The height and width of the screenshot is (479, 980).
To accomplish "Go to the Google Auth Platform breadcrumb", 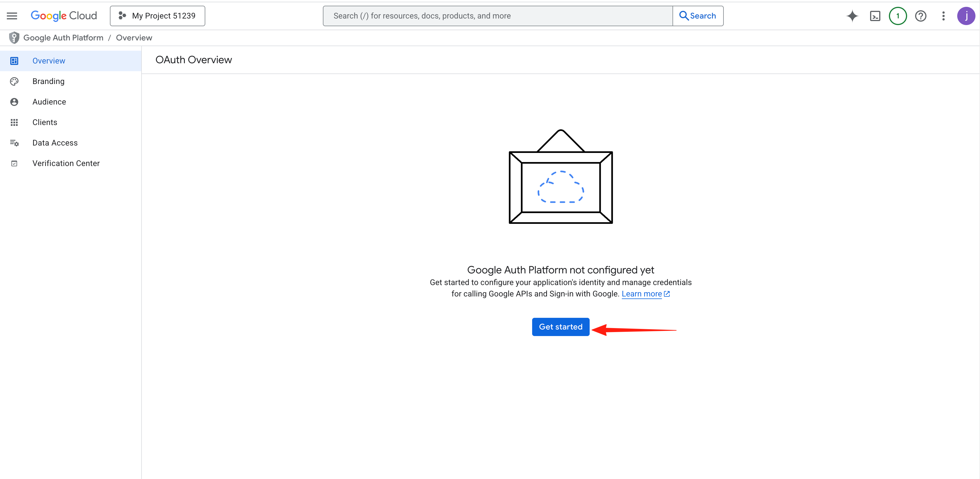I will (63, 38).
